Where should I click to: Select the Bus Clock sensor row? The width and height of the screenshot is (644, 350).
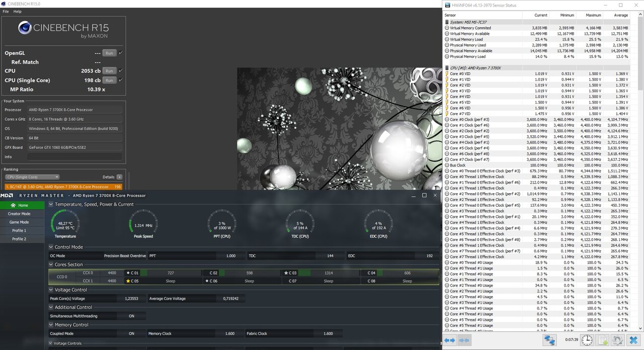click(537, 165)
